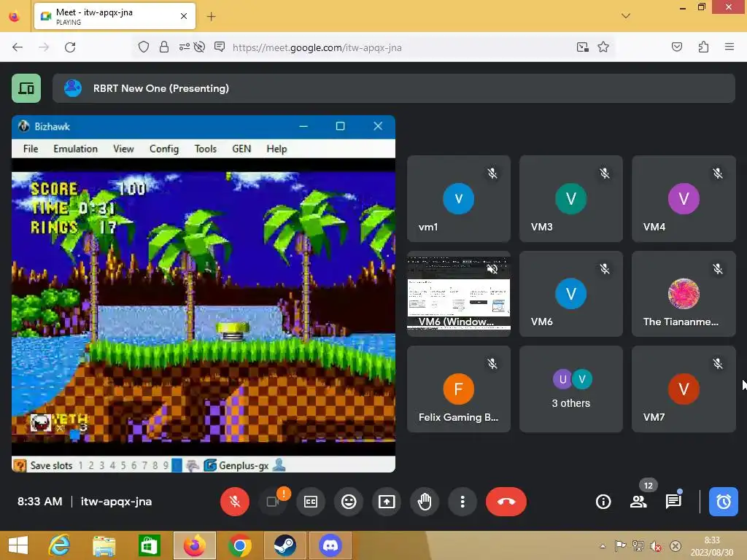Select the RBRT New One presenting bar

393,88
